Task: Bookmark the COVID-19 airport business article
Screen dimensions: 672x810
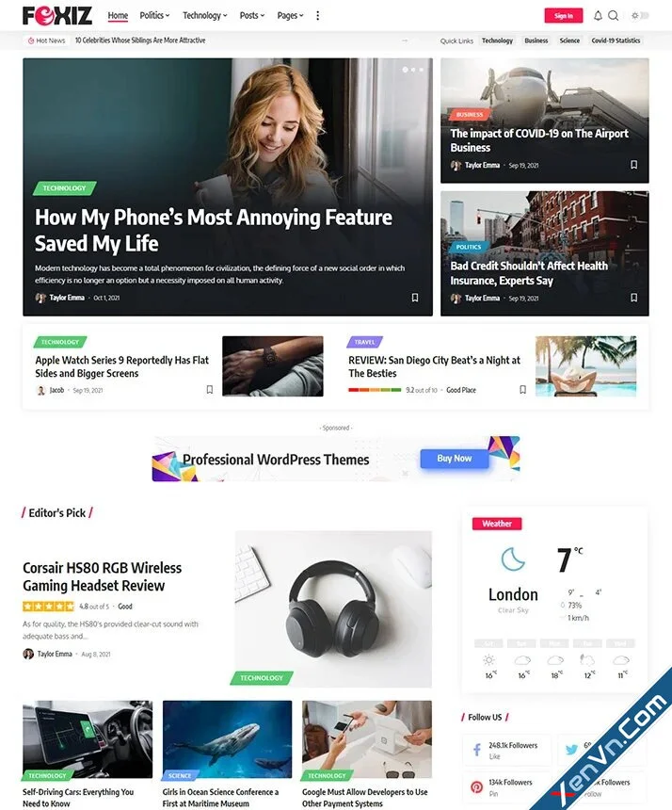Action: click(633, 165)
